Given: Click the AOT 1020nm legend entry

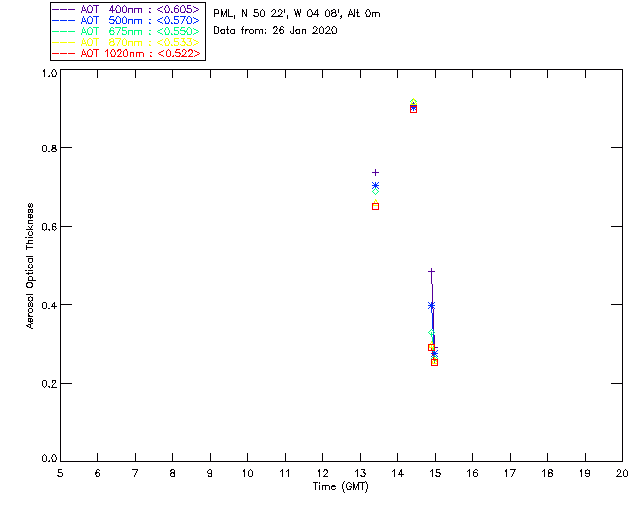Looking at the screenshot, I should (x=126, y=53).
